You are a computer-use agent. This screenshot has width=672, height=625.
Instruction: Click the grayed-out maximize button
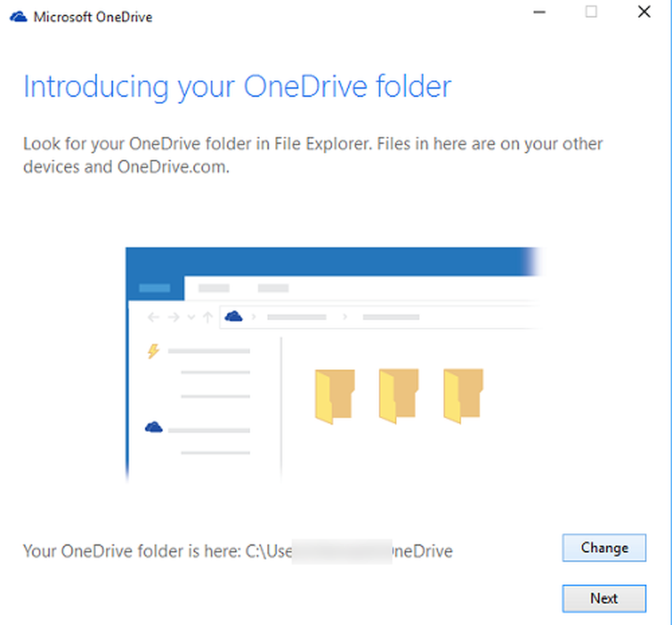coord(591,12)
